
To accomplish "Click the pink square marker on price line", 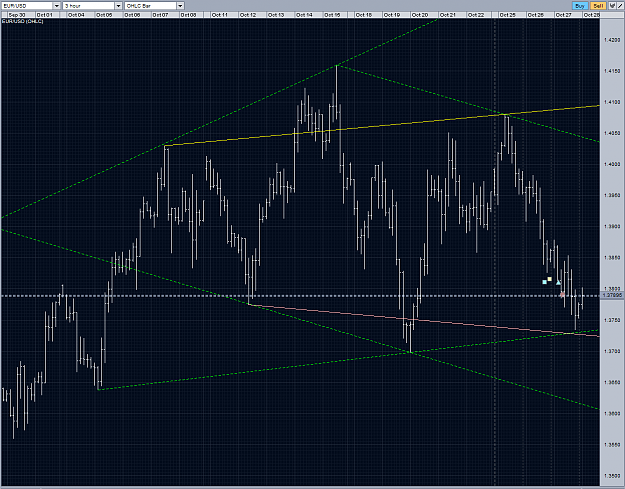I will pos(562,295).
